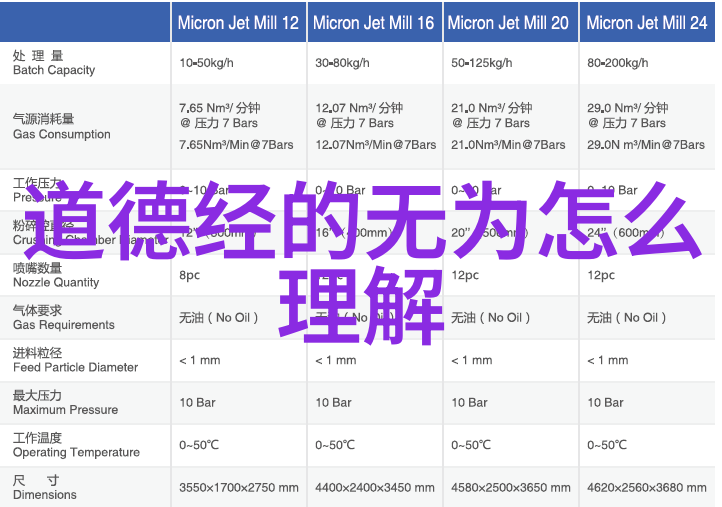Viewport: 722px width, 507px height.
Task: Click 12pc in the Jet Mill 24 column
Action: point(601,275)
